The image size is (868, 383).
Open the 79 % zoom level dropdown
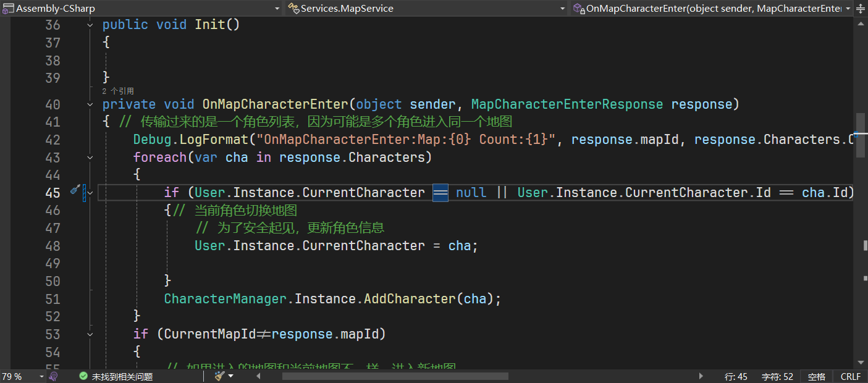[x=41, y=376]
